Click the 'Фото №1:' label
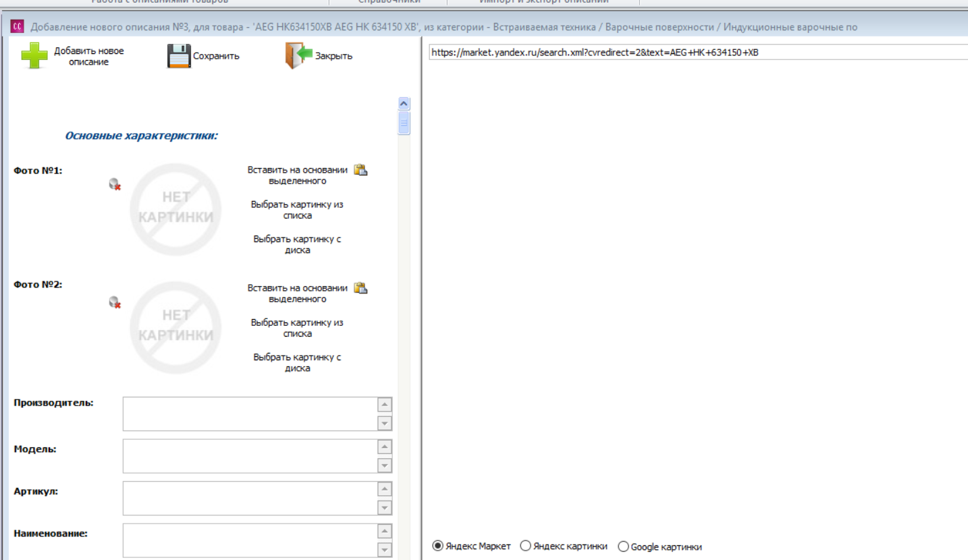968x560 pixels. click(x=38, y=171)
